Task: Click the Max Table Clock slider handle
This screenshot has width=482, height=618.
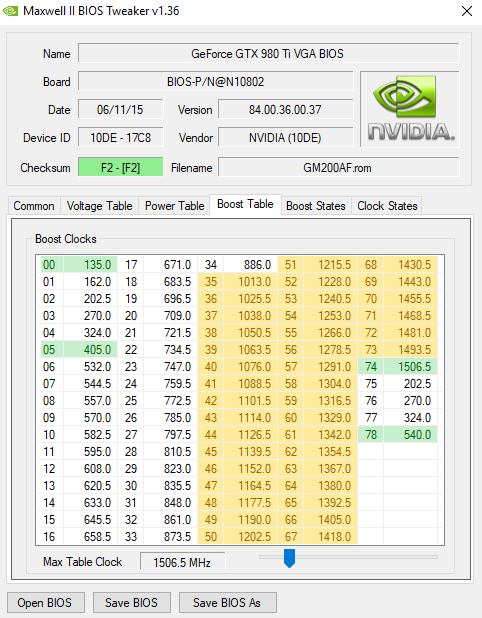Action: point(289,558)
